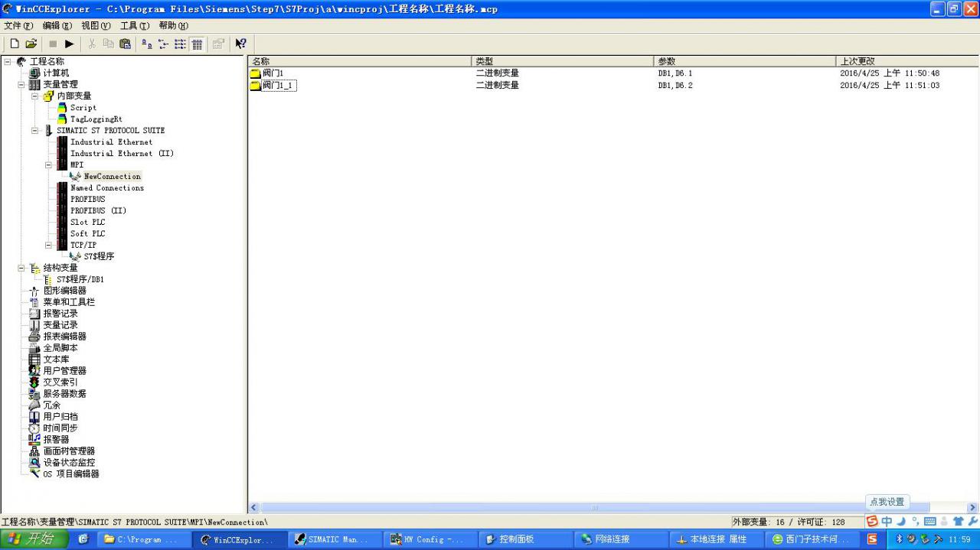Screen dimensions: 980x550
Task: Select 报警器 in the tree
Action: [56, 440]
